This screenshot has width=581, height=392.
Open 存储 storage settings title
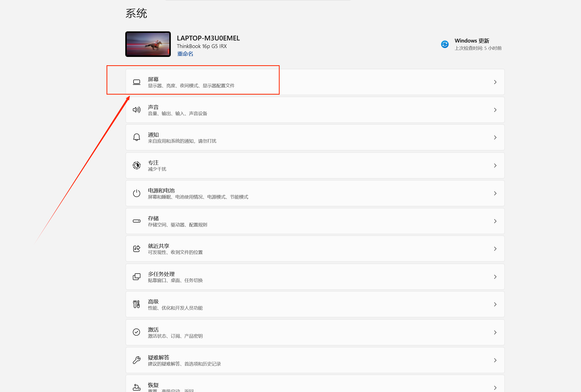(x=153, y=218)
